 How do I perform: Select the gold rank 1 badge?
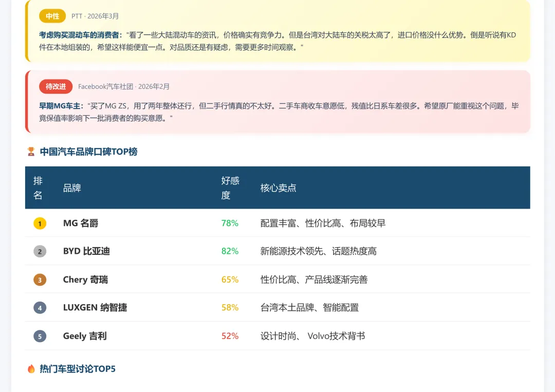(40, 223)
